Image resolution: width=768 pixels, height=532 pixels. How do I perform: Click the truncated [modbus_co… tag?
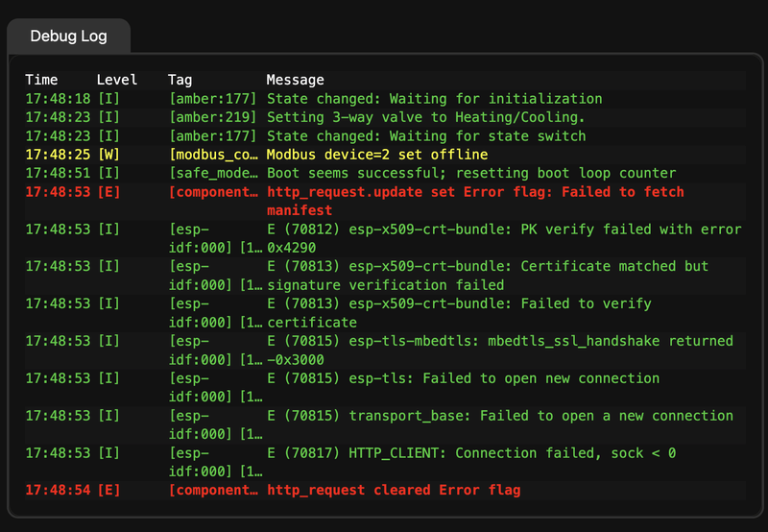[213, 155]
